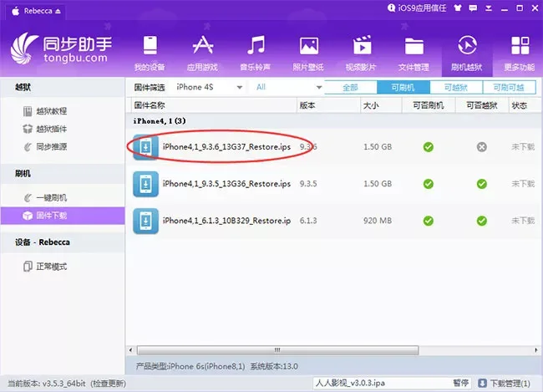Screen dimensions: 543x392
Task: Click green jailbreak check for 9.3.5
Action: pyautogui.click(x=482, y=184)
